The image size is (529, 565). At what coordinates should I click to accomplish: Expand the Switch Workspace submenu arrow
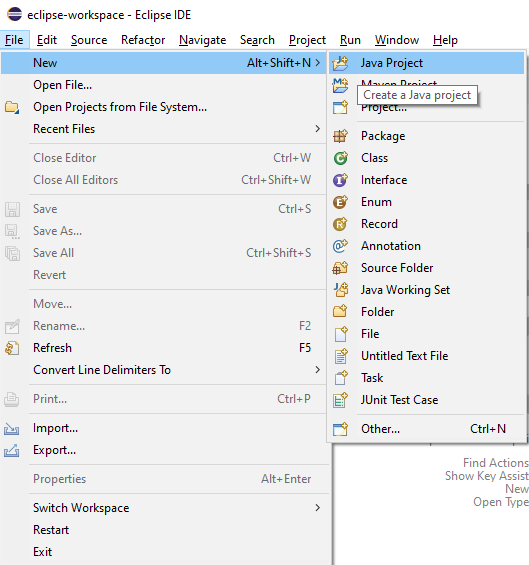tap(317, 508)
